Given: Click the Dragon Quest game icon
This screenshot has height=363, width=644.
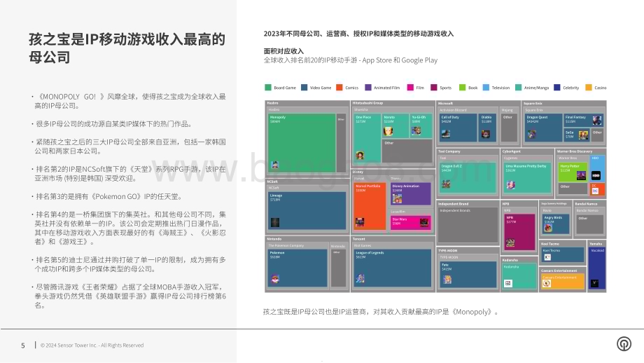Looking at the screenshot, I should coord(531,134).
